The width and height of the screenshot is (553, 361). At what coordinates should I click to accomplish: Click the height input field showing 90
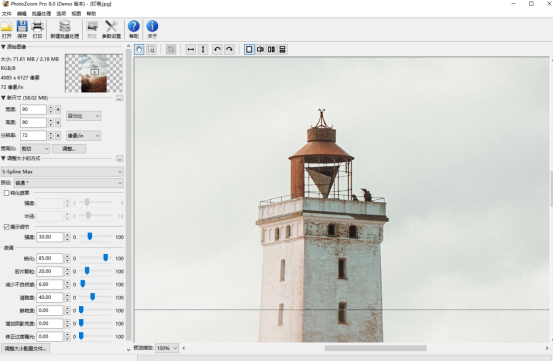33,123
